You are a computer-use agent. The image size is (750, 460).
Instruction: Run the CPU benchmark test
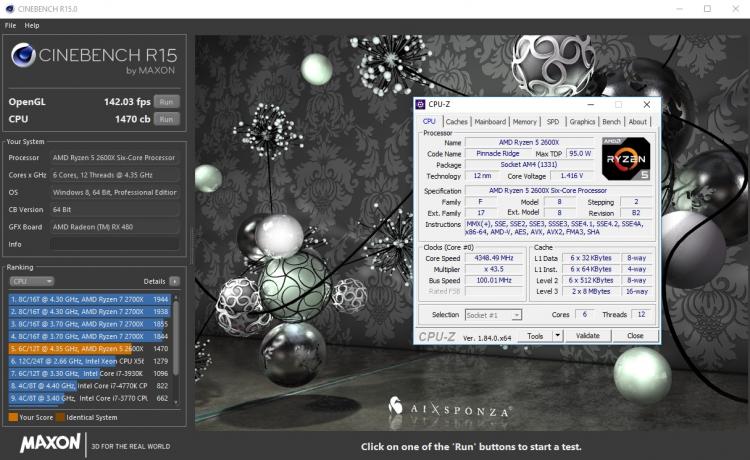pyautogui.click(x=166, y=119)
